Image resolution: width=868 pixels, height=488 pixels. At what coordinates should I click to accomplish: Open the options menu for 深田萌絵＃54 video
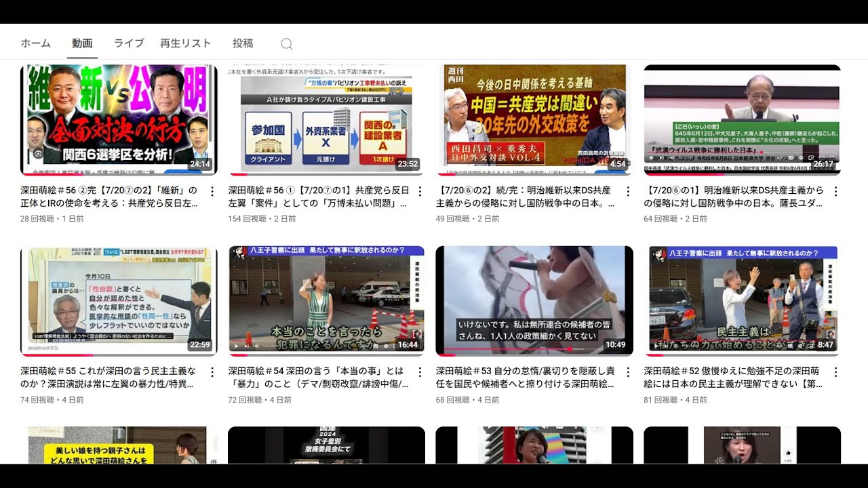pyautogui.click(x=420, y=371)
